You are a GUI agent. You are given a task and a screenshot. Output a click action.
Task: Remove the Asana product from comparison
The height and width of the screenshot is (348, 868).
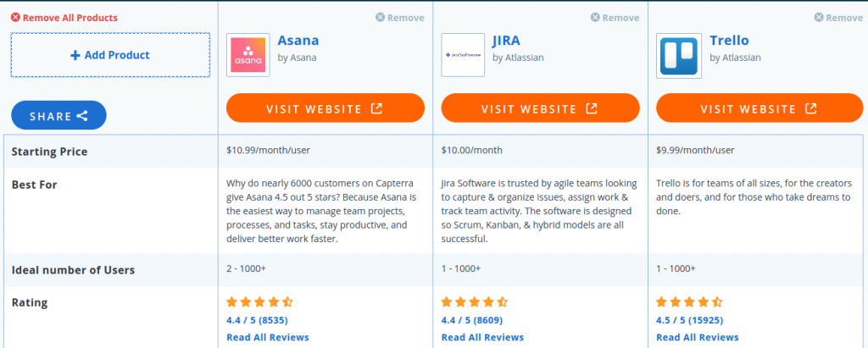click(399, 18)
